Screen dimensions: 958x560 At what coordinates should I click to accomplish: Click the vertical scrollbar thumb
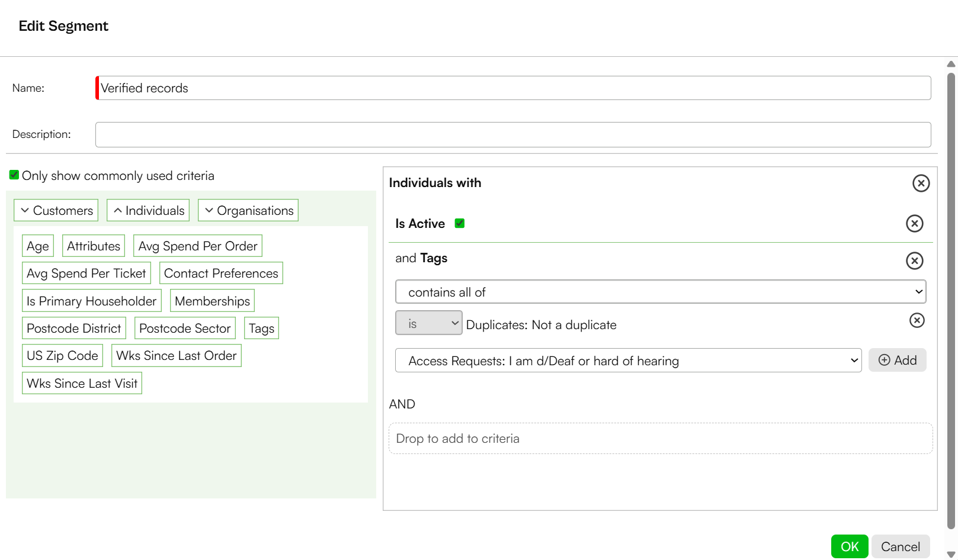[x=951, y=301]
